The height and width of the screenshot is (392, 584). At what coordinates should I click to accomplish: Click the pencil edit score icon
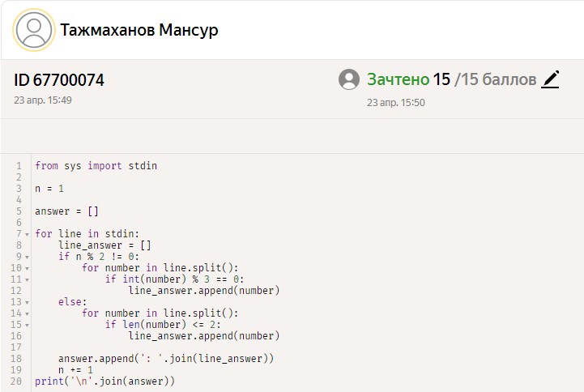(x=551, y=79)
